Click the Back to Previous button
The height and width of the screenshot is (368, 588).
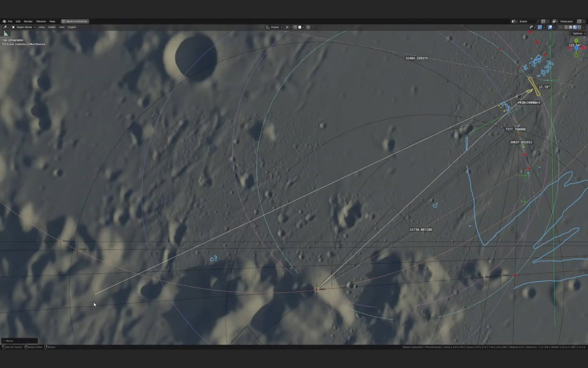click(x=75, y=22)
